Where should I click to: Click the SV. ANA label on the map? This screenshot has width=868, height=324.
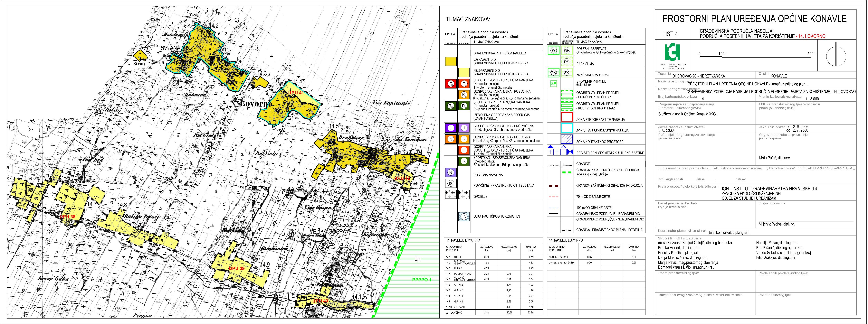point(171,48)
